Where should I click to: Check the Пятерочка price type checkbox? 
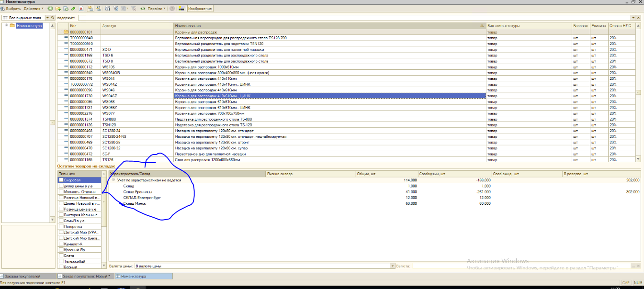tap(61, 226)
